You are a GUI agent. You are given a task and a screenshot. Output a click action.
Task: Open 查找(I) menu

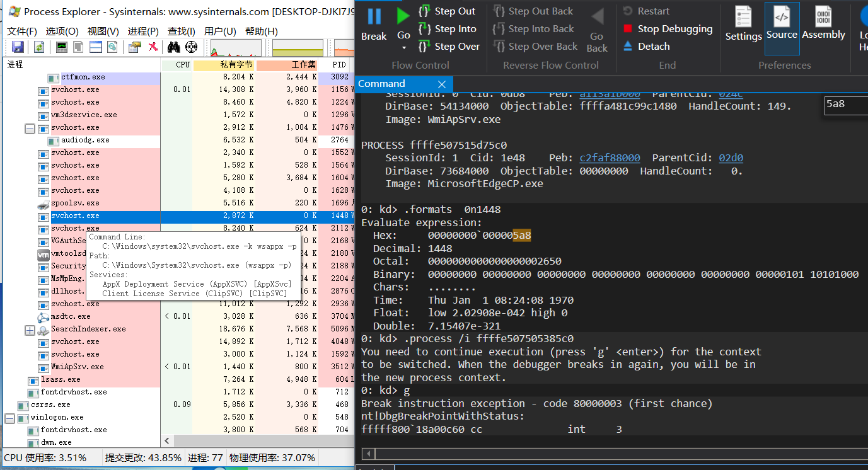182,32
